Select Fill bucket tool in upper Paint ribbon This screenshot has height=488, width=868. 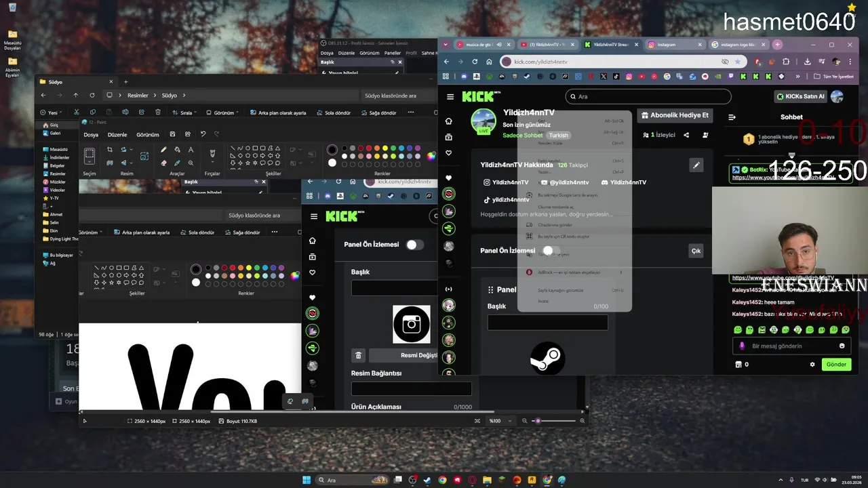[x=177, y=149]
